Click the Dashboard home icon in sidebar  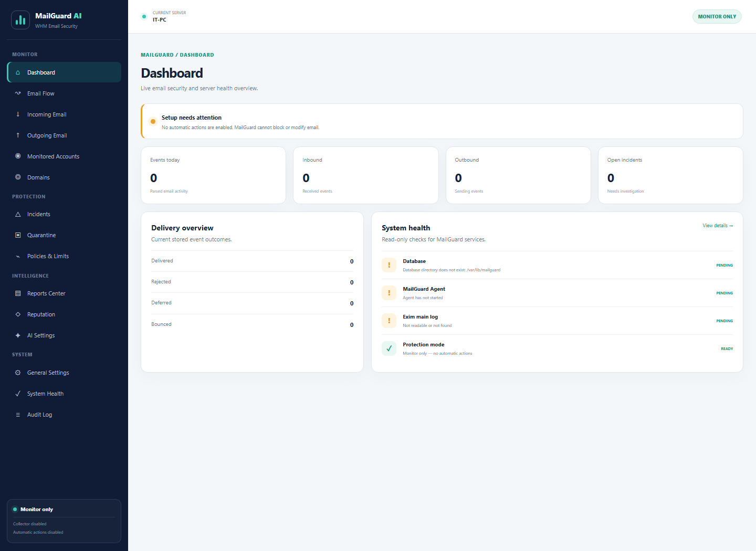(18, 72)
